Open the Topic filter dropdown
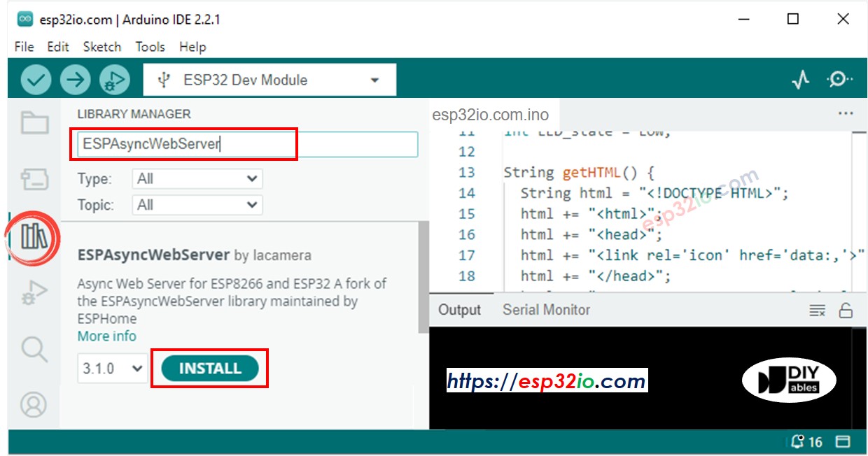 [197, 205]
